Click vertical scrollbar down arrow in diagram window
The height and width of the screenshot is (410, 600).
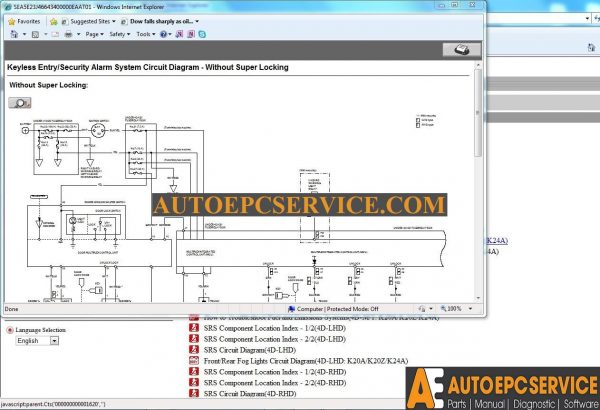pos(478,298)
